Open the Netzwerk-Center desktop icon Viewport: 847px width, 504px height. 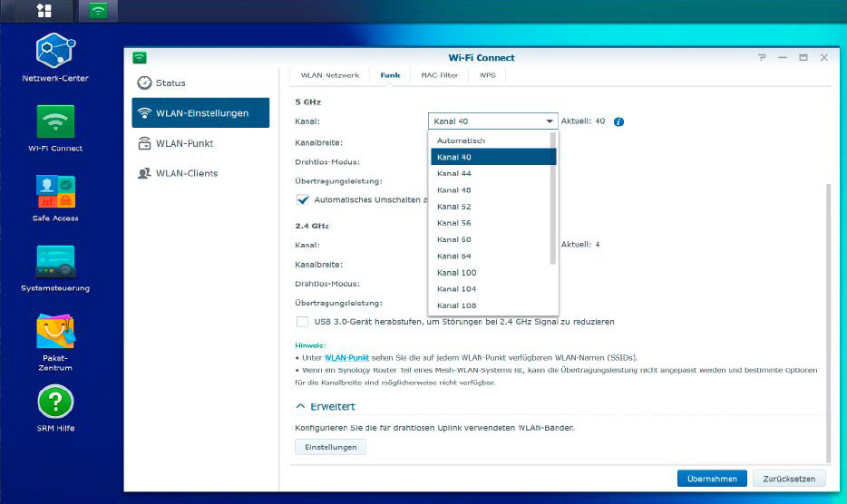tap(55, 58)
